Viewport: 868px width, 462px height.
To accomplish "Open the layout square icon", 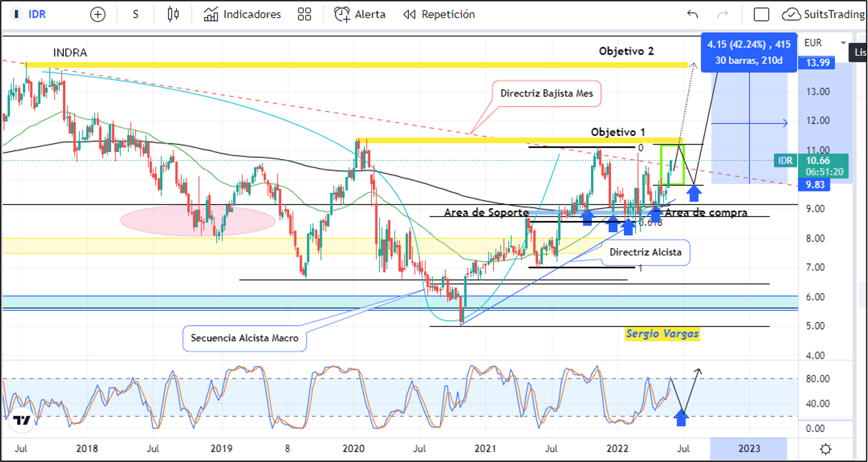I will [761, 15].
